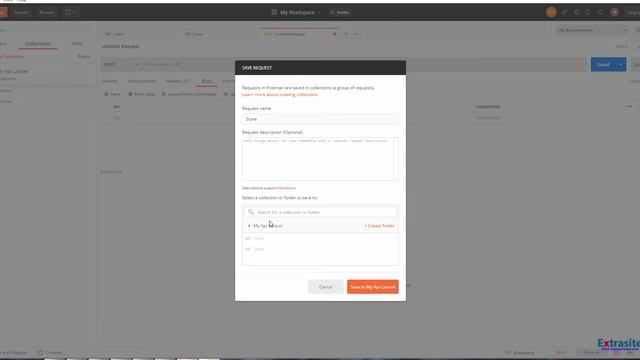Click the table options ellipsis icon
This screenshot has width=640, height=360.
(629, 107)
